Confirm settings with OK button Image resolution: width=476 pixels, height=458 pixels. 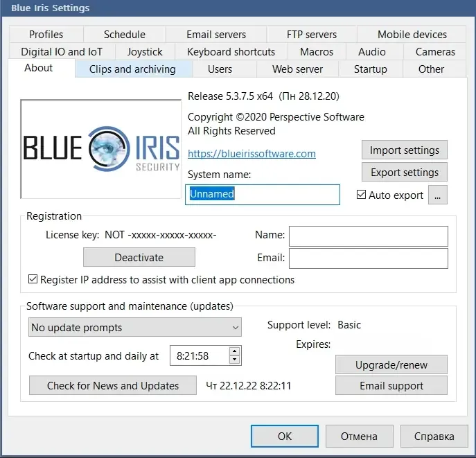[x=285, y=436]
